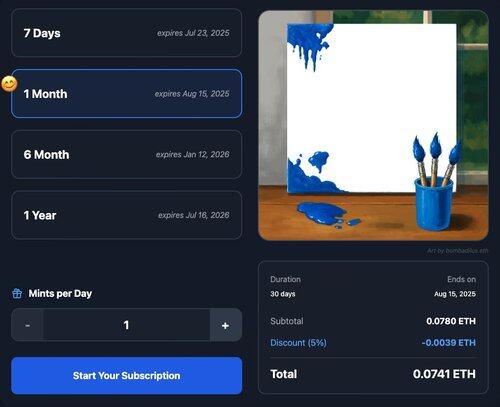Click the mints per day quantity field
The image size is (500, 407).
point(127,325)
